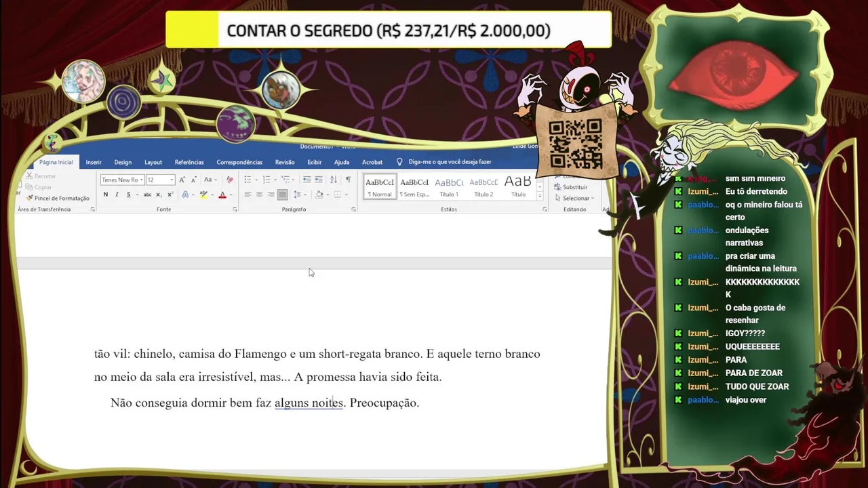The image size is (868, 488).
Task: Click the numbered list icon
Action: 267,180
